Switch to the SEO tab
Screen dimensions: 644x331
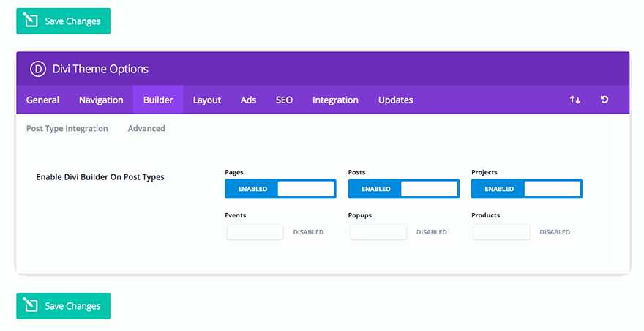284,100
